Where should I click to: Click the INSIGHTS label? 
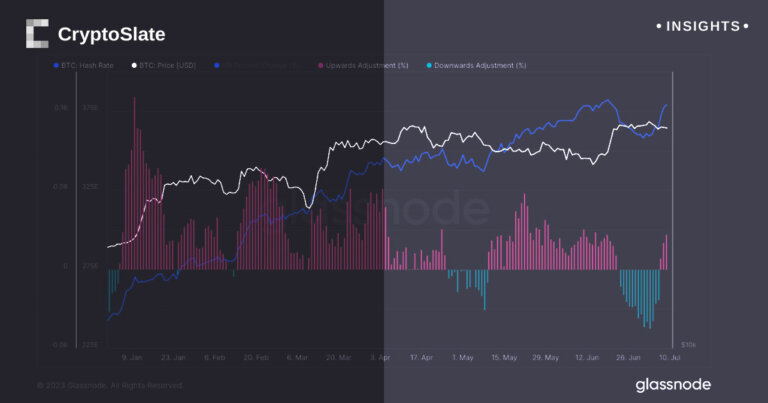pos(701,26)
